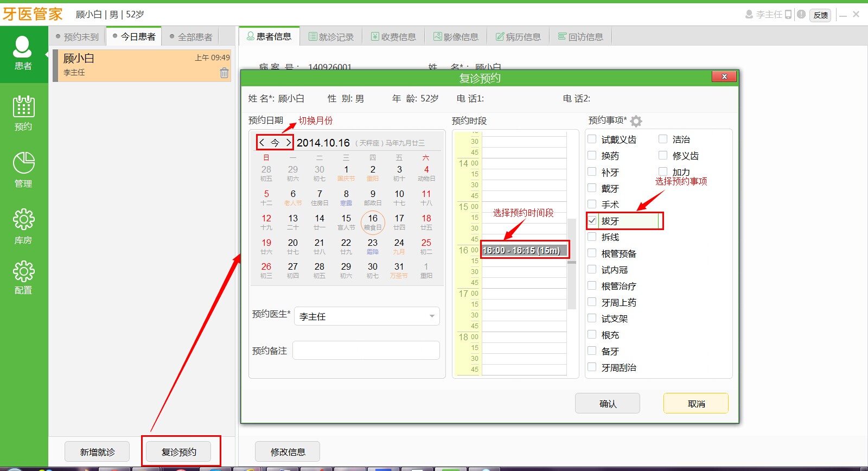The image size is (868, 471).
Task: Click the 17:00 empty time slot row
Action: (524, 294)
